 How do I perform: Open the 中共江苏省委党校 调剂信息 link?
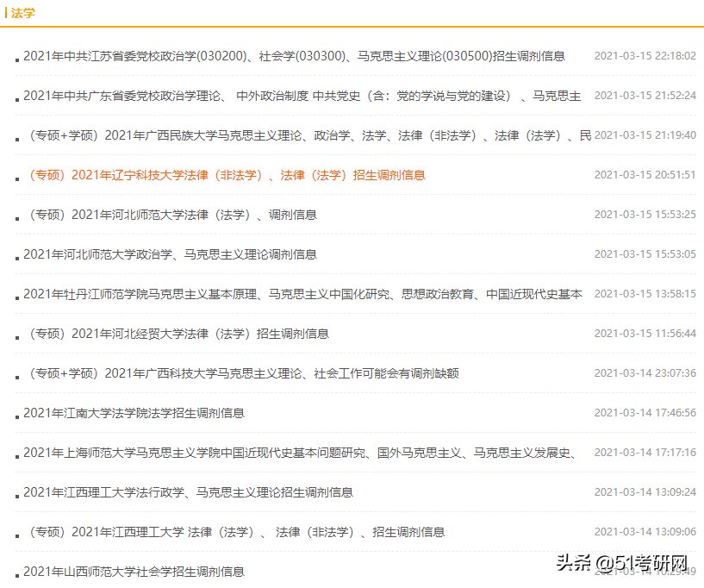[295, 55]
